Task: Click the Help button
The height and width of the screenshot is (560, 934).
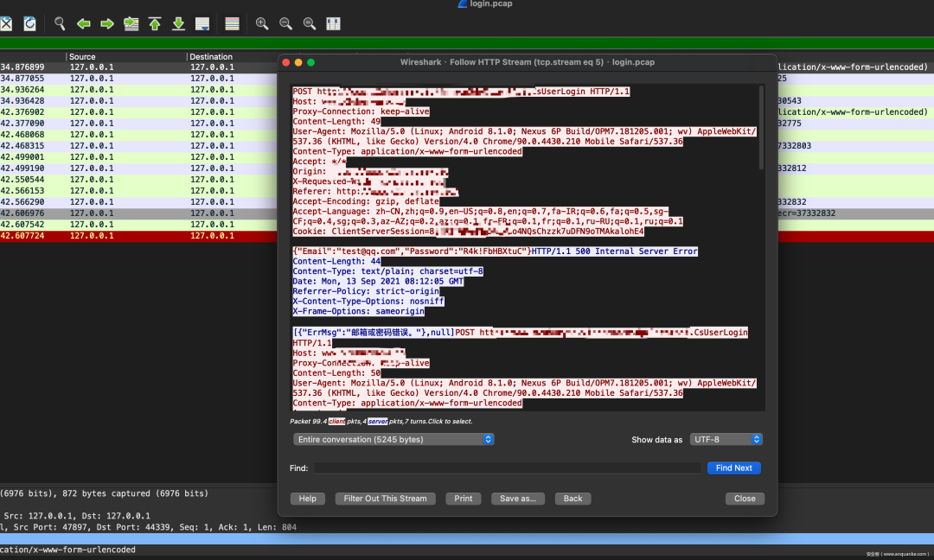Action: [x=307, y=499]
